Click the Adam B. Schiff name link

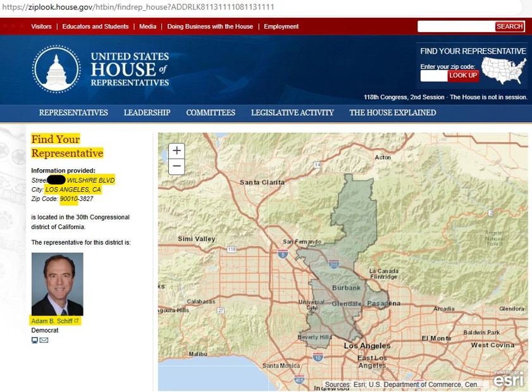click(x=52, y=321)
